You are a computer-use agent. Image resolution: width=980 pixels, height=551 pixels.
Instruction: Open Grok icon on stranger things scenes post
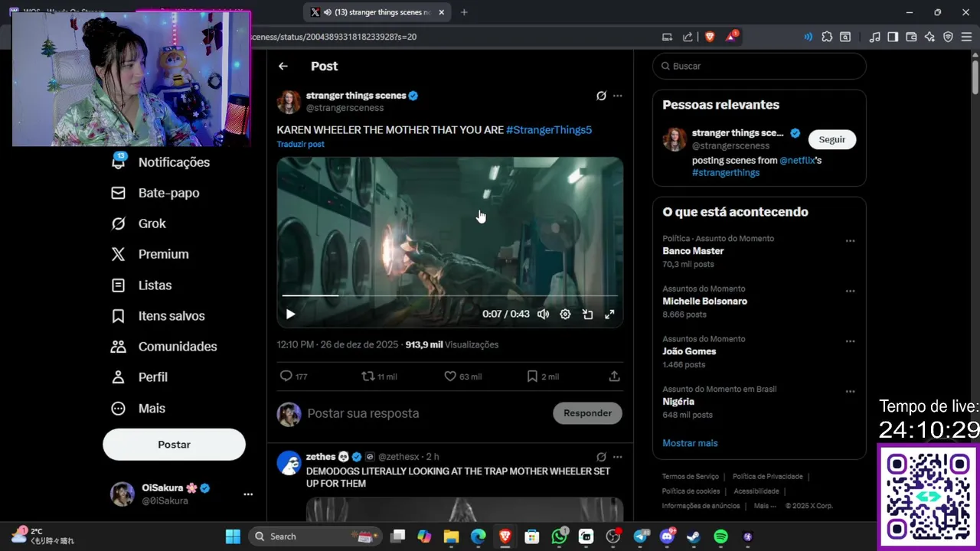[601, 96]
